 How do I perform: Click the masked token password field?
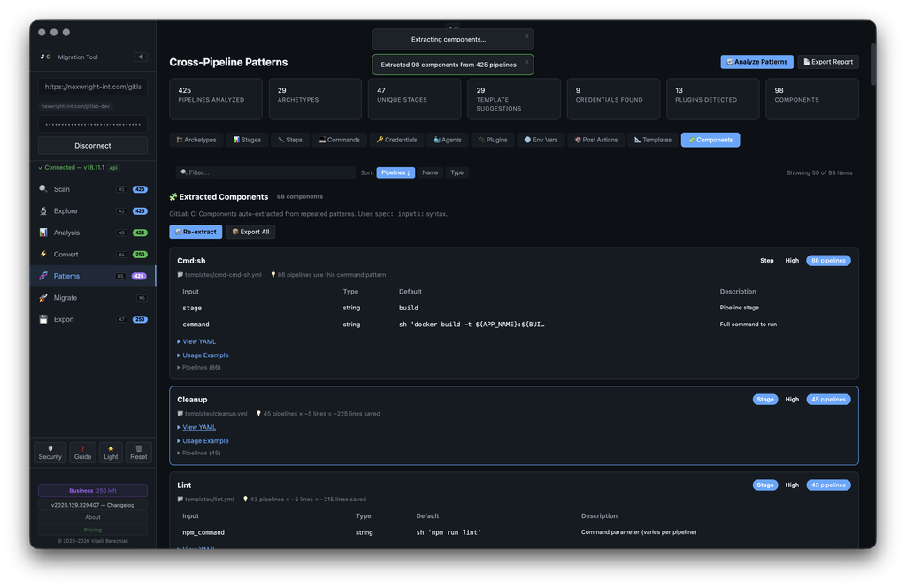92,124
